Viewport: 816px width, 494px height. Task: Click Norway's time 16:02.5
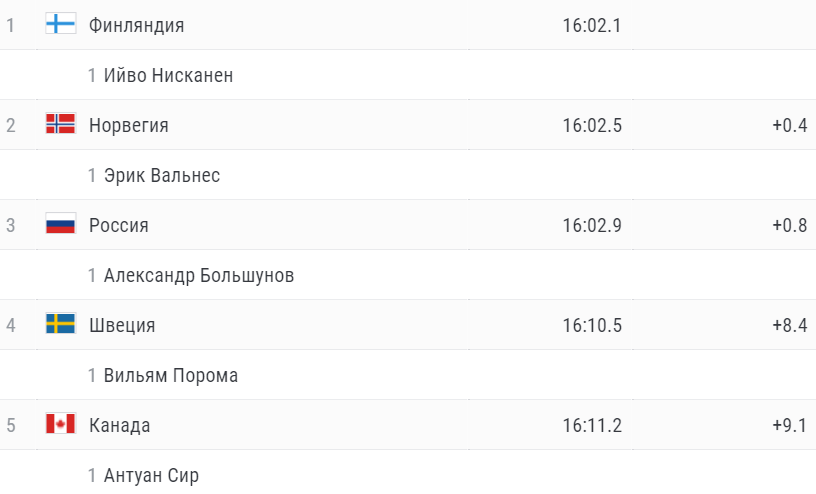(592, 125)
